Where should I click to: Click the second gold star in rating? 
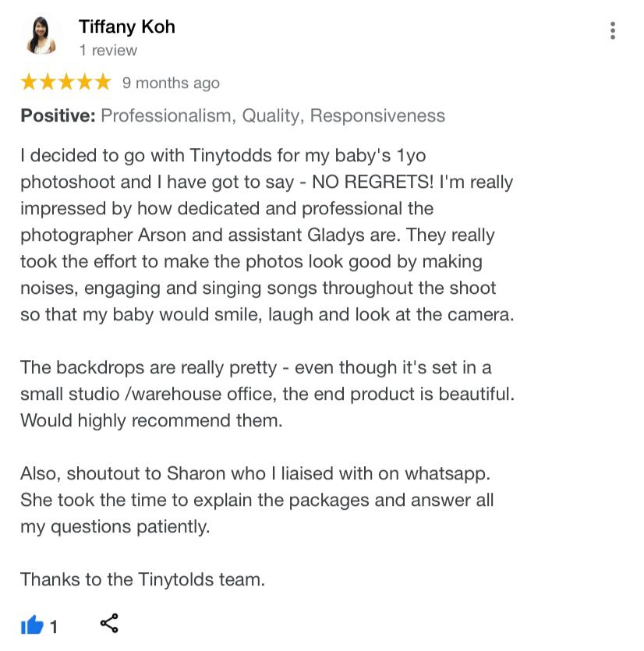pos(48,82)
